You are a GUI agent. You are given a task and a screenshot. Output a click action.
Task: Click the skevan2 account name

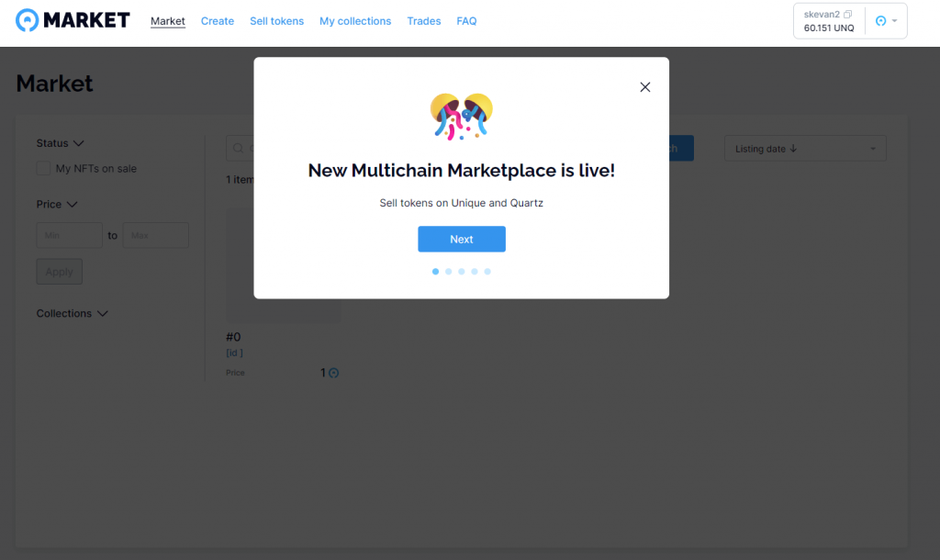tap(822, 14)
